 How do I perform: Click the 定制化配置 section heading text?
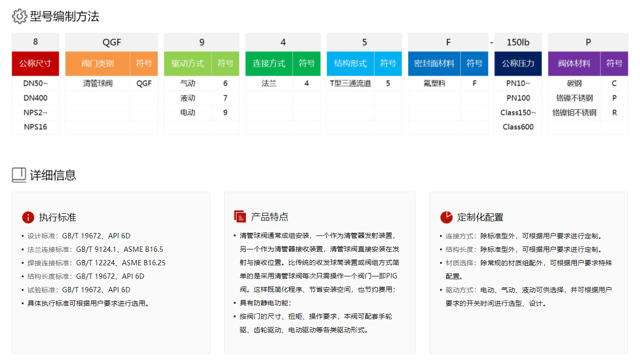pos(480,217)
